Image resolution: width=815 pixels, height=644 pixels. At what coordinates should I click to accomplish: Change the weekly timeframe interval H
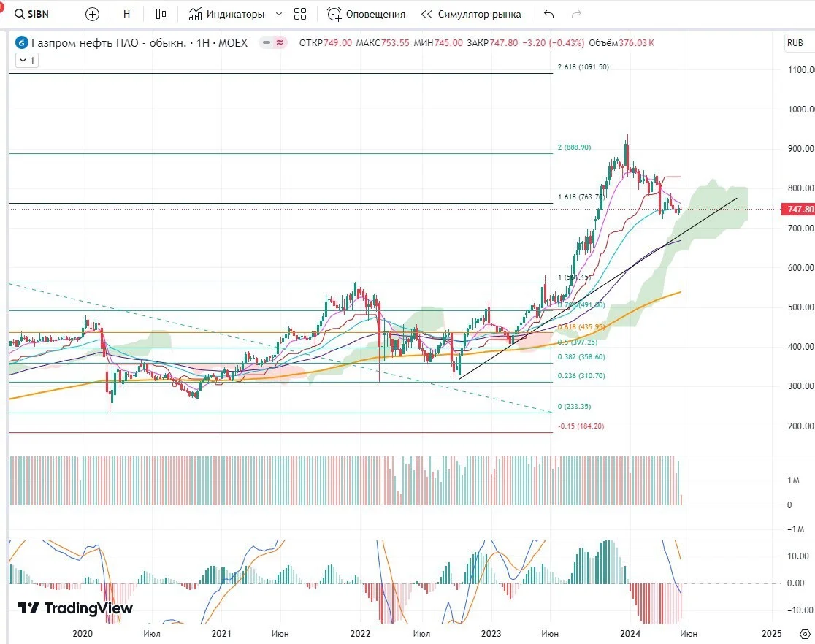pyautogui.click(x=126, y=14)
